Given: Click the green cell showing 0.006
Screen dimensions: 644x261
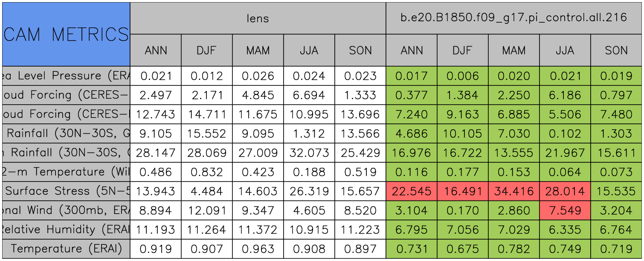Looking at the screenshot, I should (x=462, y=76).
